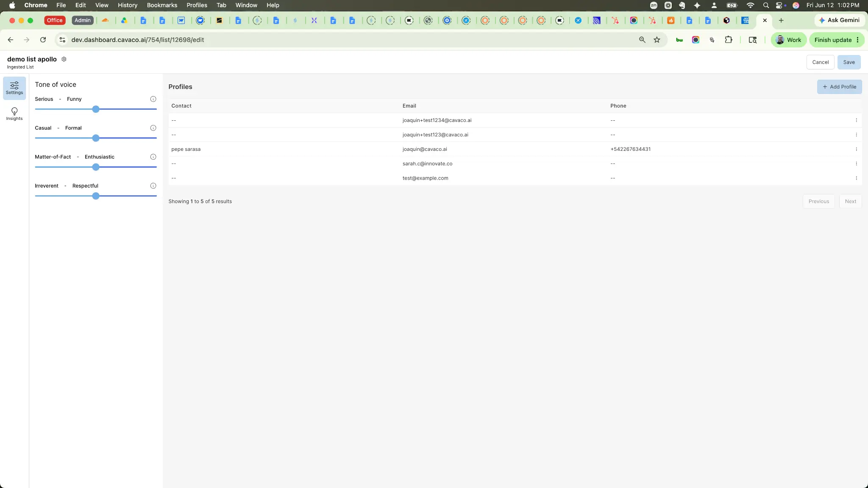The image size is (868, 488).
Task: Open row menu for joaquin+test123@cavaco.ai
Action: pyautogui.click(x=856, y=135)
